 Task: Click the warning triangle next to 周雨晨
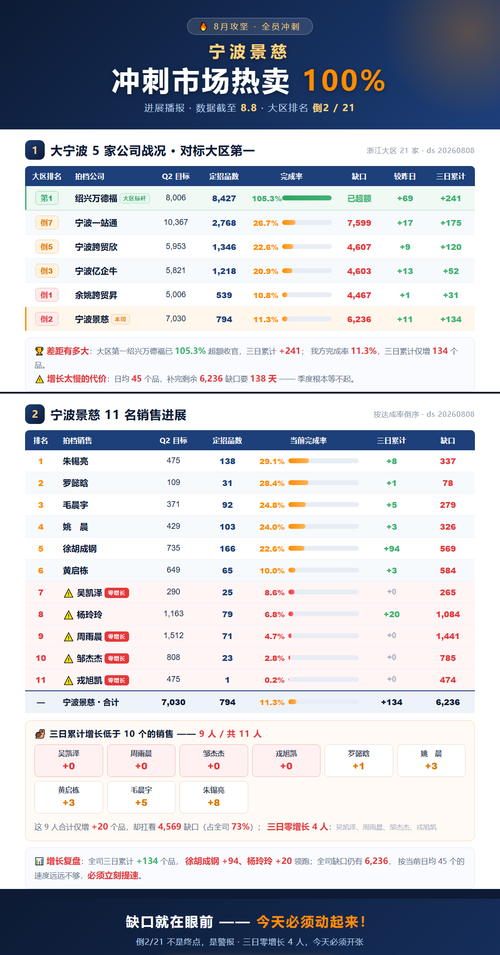[68, 636]
